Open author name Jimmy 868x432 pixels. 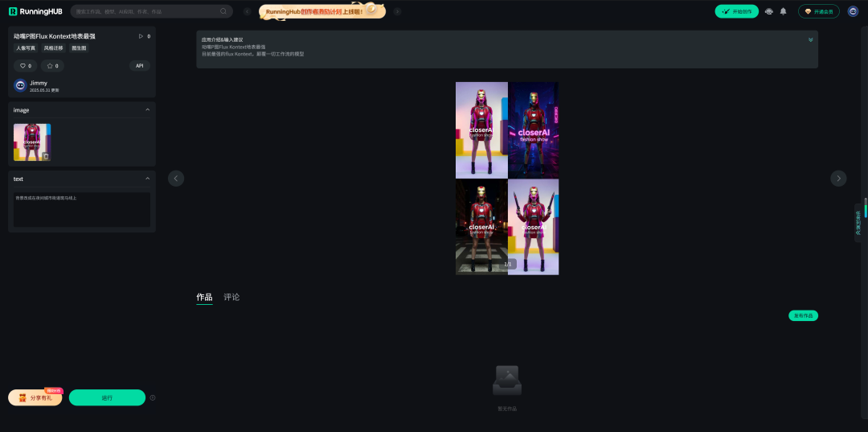tap(39, 83)
